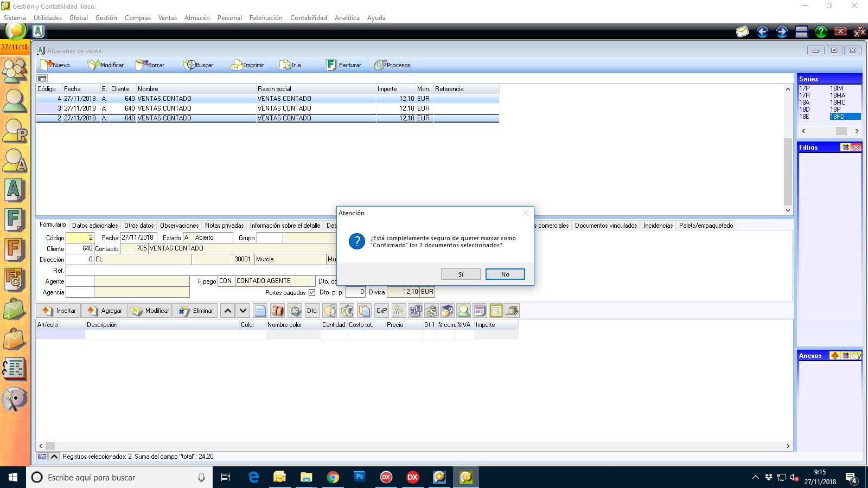Screen dimensions: 868x488
Task: Click Agregar in the detail lines toolbar
Action: (x=104, y=311)
